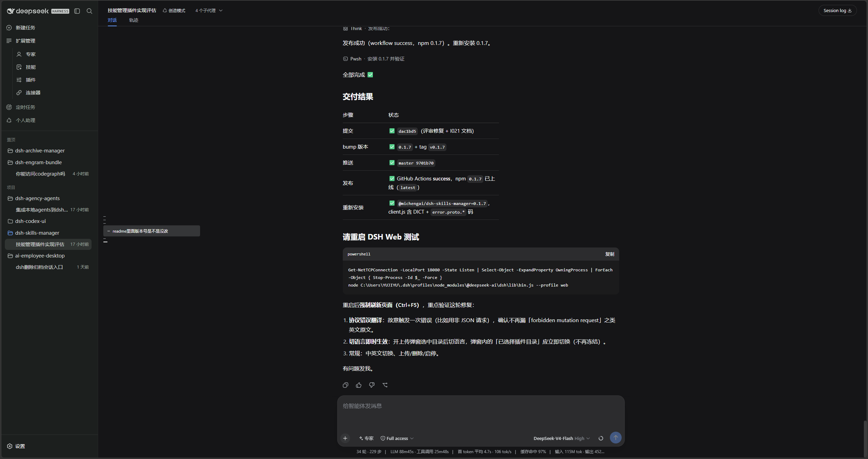Screen dimensions: 868x459
Task: Expand the 4 个子代理 dropdown
Action: tap(209, 11)
